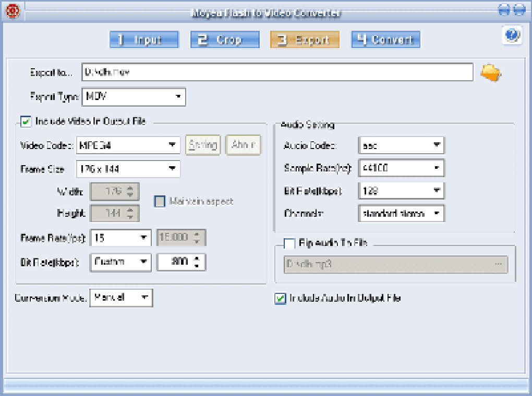The width and height of the screenshot is (532, 396).
Task: Open the Frame Rate dropdown
Action: tap(120, 238)
